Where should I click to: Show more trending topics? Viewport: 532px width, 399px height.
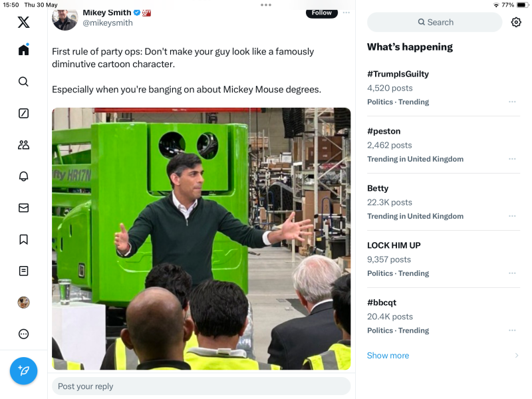(x=388, y=356)
